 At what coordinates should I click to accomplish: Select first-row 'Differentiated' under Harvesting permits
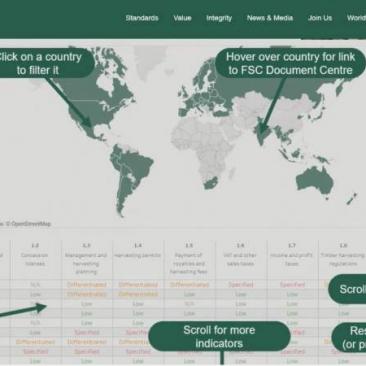(138, 285)
